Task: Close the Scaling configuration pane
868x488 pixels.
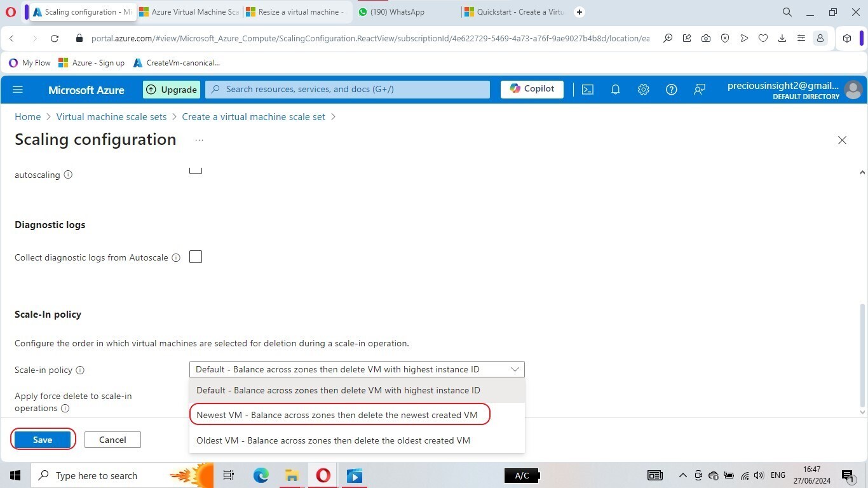Action: tap(842, 140)
